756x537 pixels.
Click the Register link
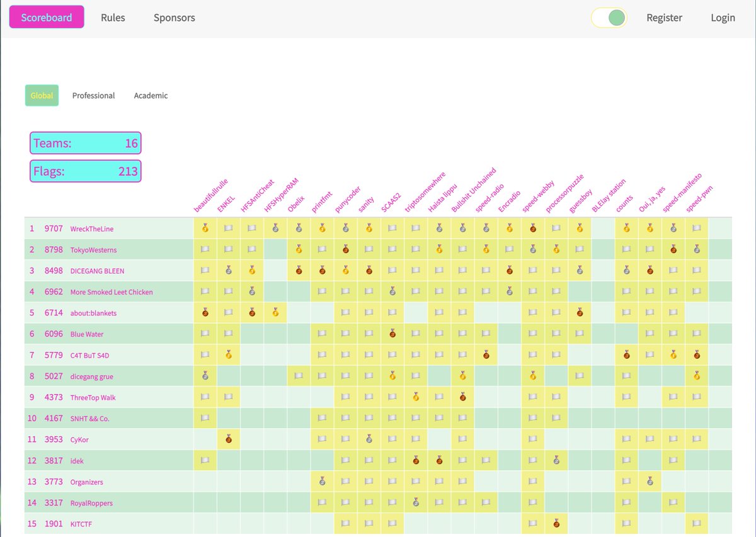(664, 18)
